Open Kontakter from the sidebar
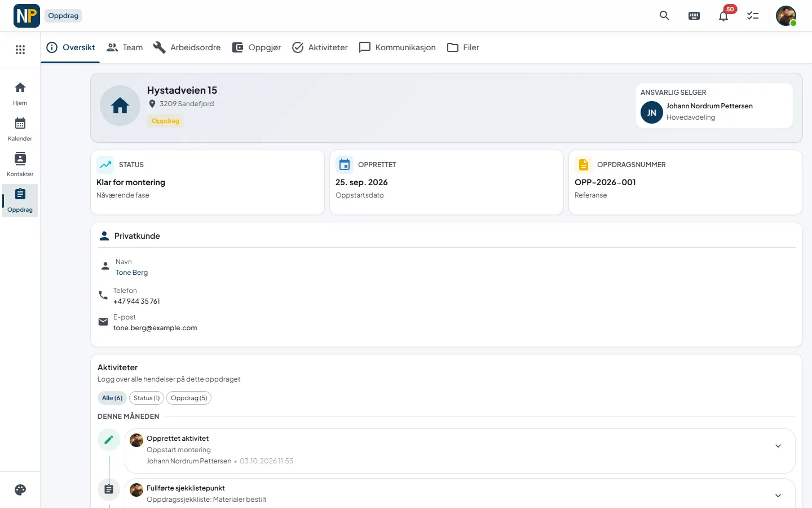The height and width of the screenshot is (508, 812). pyautogui.click(x=20, y=165)
